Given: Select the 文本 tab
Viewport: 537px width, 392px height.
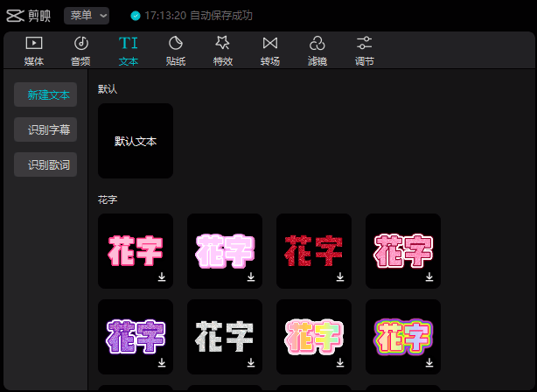Looking at the screenshot, I should (x=129, y=51).
